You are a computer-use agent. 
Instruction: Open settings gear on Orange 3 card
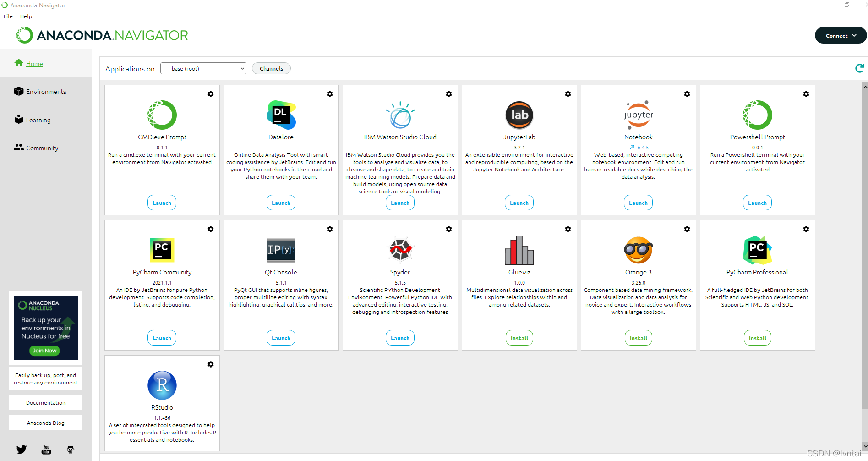click(687, 229)
